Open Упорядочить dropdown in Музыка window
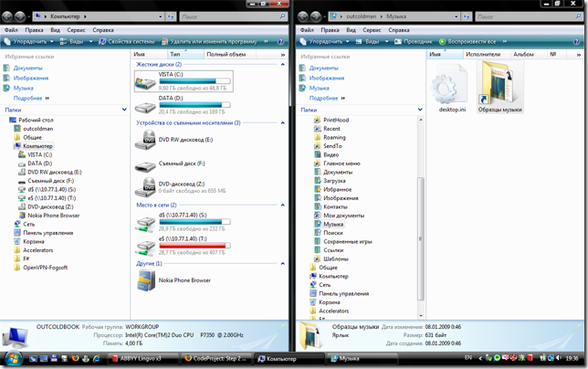 click(324, 42)
